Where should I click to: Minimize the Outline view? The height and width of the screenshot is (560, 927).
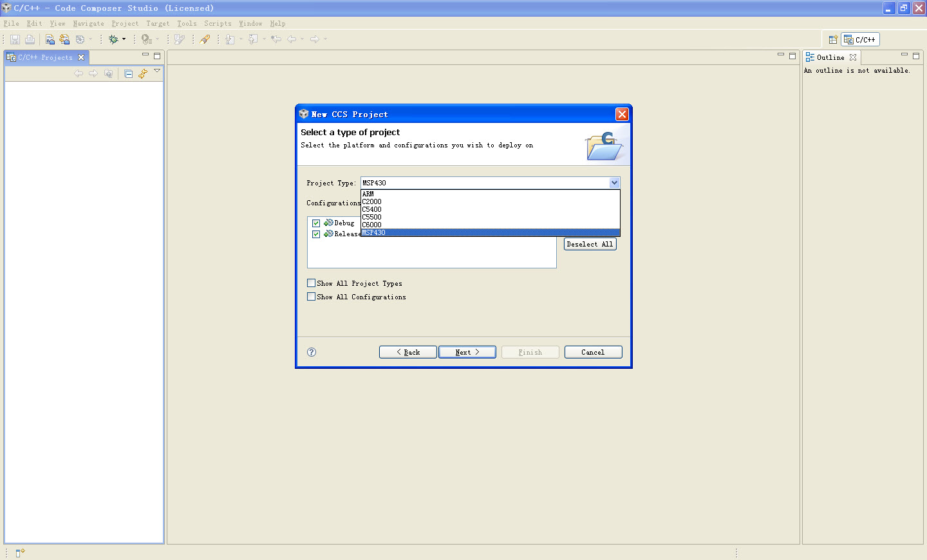pos(904,55)
